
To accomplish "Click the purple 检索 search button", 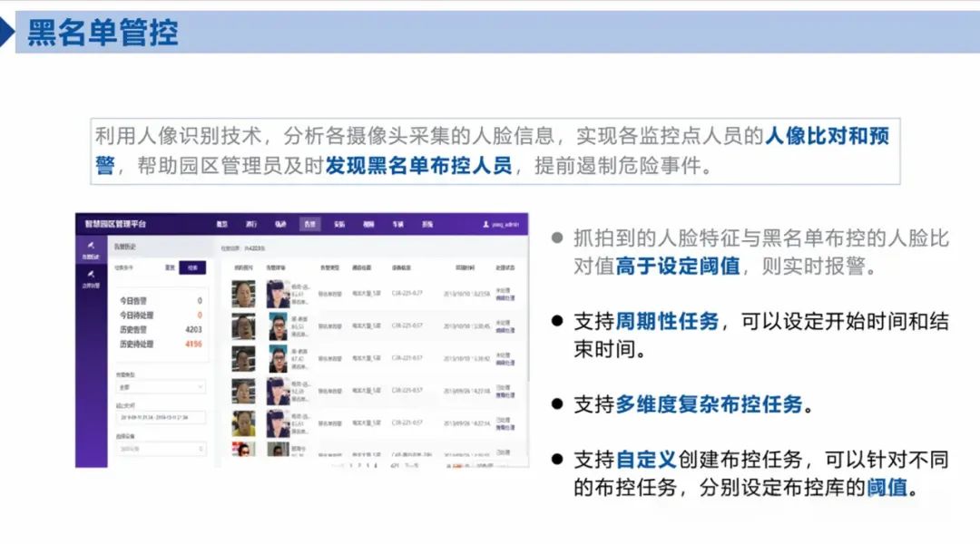I will [192, 267].
